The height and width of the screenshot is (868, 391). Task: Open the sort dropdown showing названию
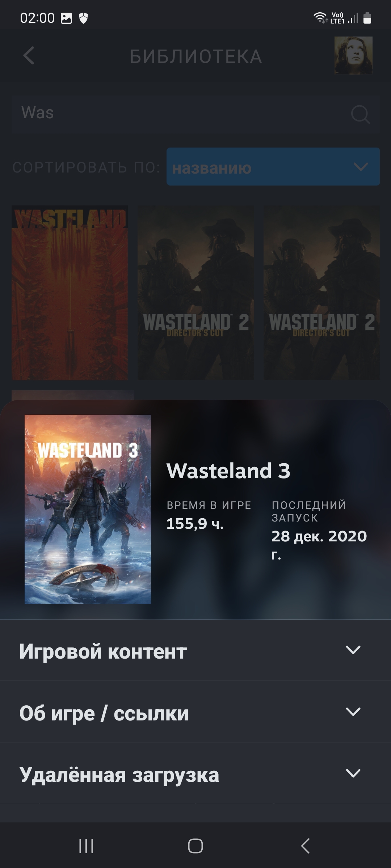pyautogui.click(x=273, y=167)
